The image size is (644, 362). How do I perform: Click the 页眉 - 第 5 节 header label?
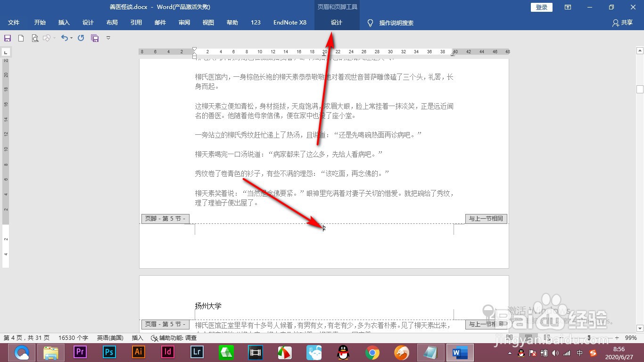pyautogui.click(x=165, y=324)
